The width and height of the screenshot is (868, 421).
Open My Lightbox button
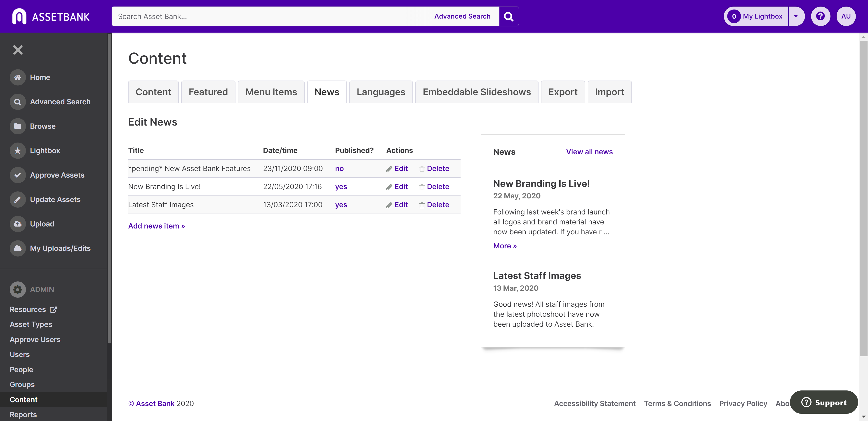point(756,16)
